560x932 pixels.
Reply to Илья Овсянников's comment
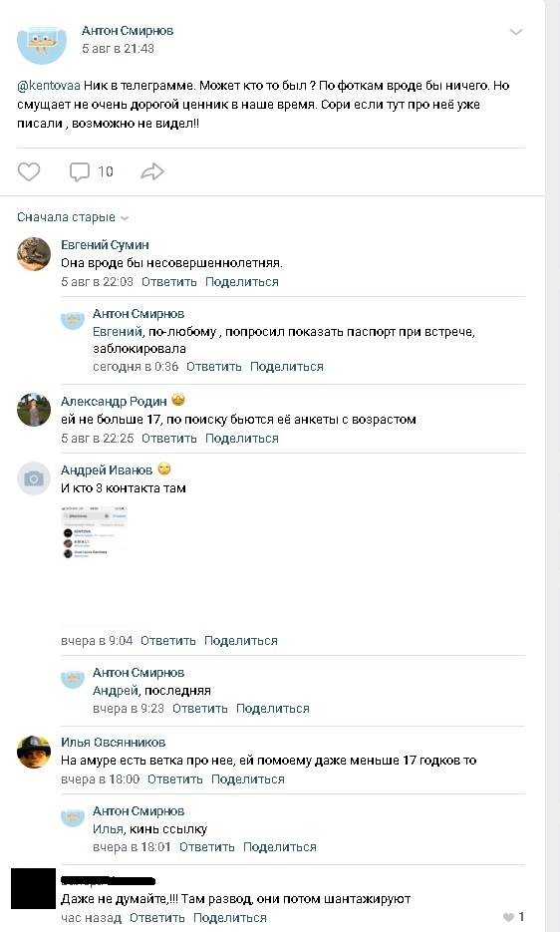point(174,779)
